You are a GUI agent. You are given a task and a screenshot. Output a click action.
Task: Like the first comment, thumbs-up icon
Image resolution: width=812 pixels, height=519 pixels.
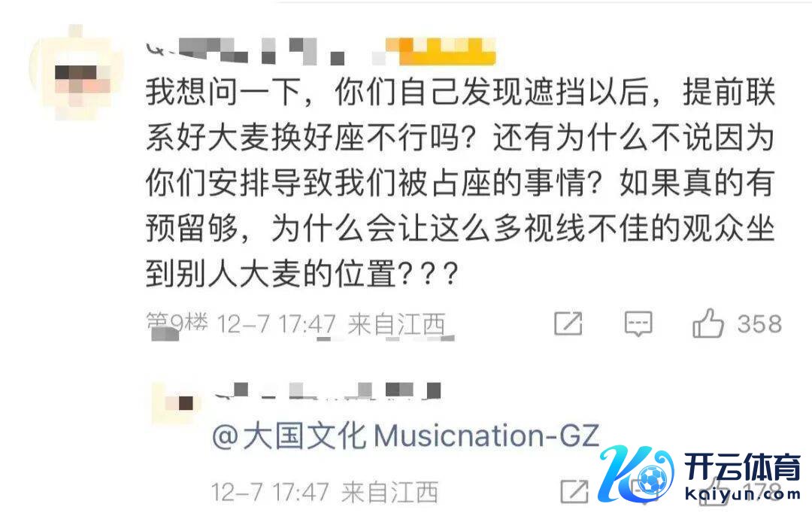(x=707, y=323)
